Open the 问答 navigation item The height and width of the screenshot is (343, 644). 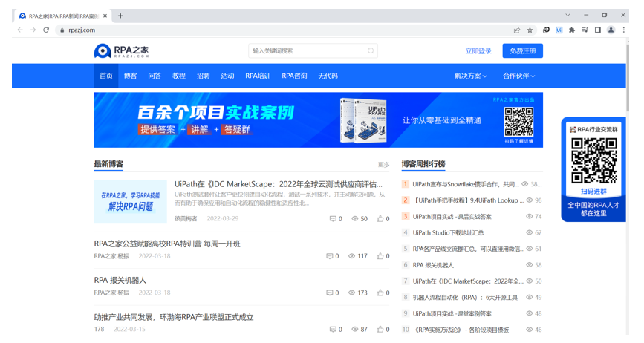[155, 76]
